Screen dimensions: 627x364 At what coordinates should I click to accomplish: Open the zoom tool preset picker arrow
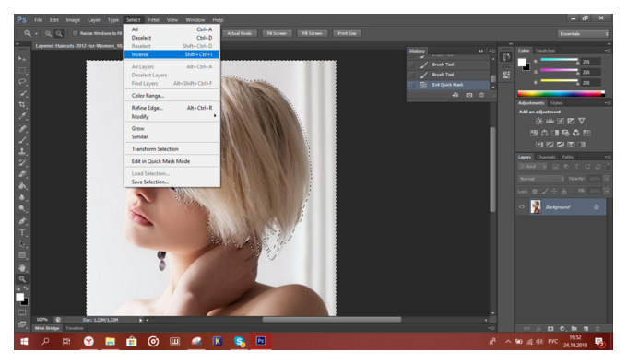coord(36,34)
